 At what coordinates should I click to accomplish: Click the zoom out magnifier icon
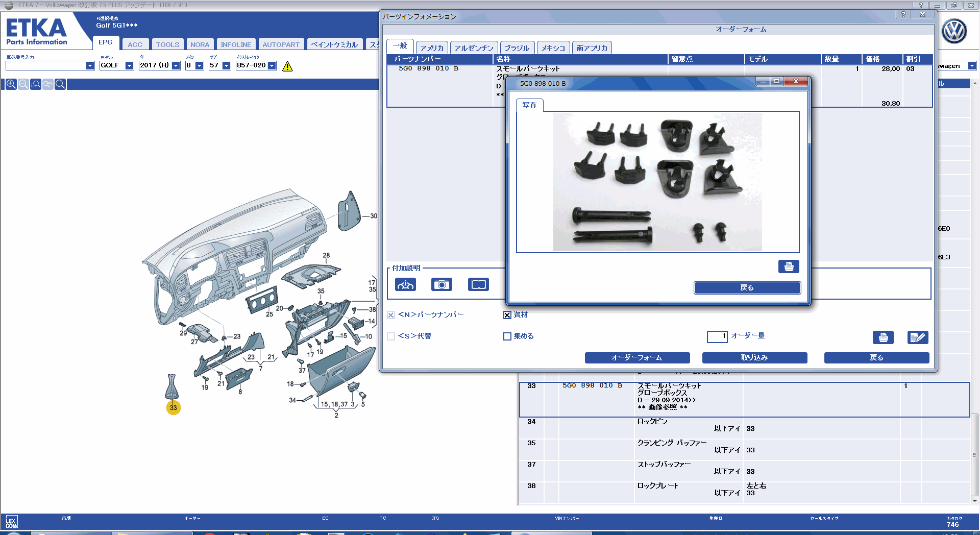[23, 84]
